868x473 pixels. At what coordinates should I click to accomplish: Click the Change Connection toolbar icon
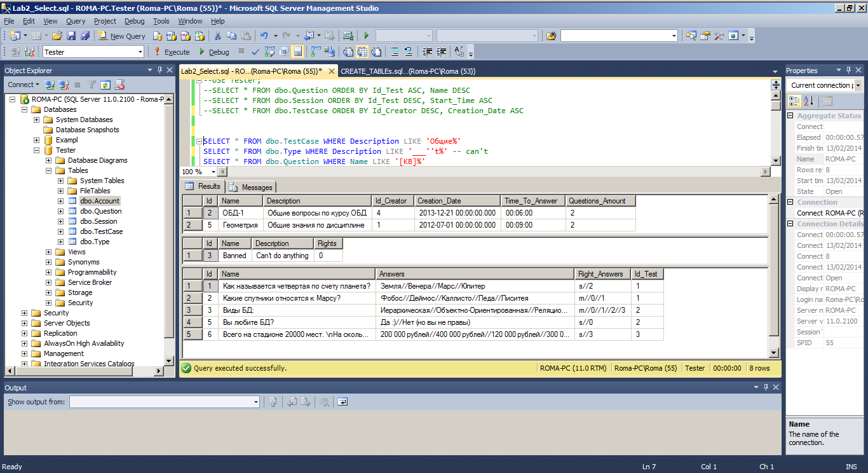point(29,52)
